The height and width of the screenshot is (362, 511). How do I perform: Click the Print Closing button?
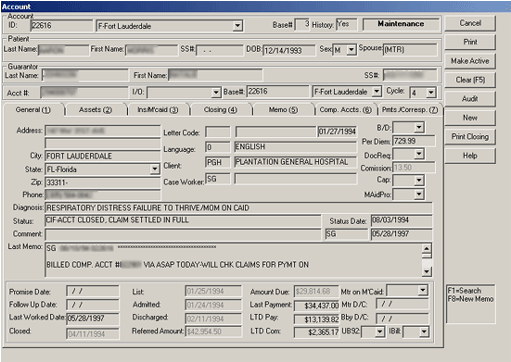point(470,137)
